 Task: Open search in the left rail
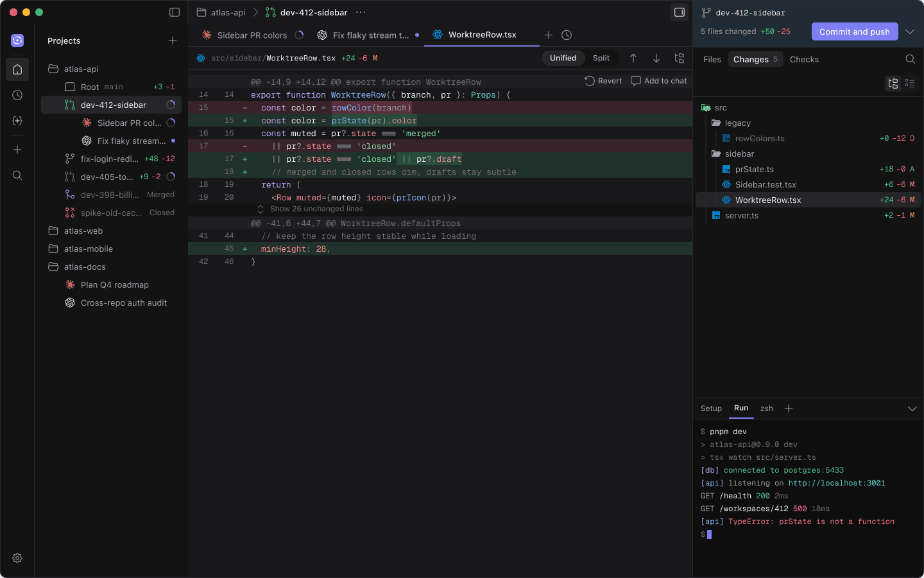coord(17,175)
